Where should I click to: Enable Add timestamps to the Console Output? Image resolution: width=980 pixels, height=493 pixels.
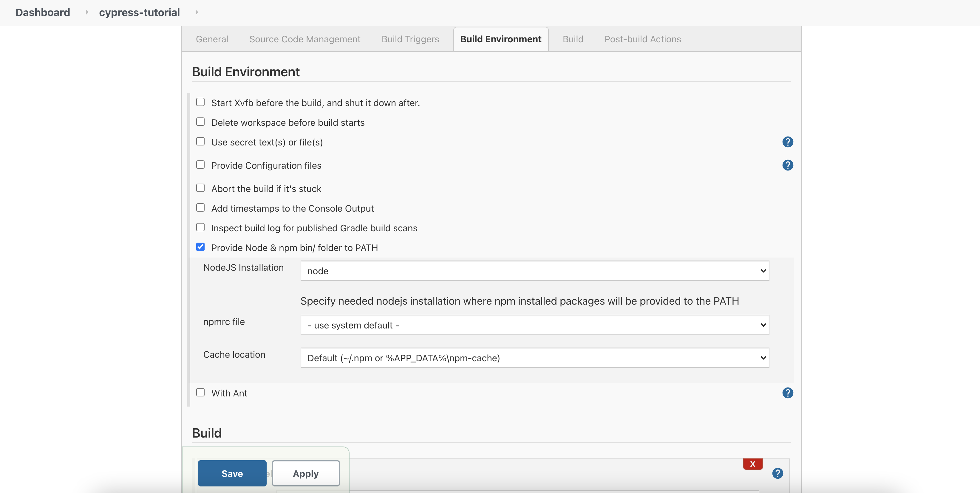(200, 207)
